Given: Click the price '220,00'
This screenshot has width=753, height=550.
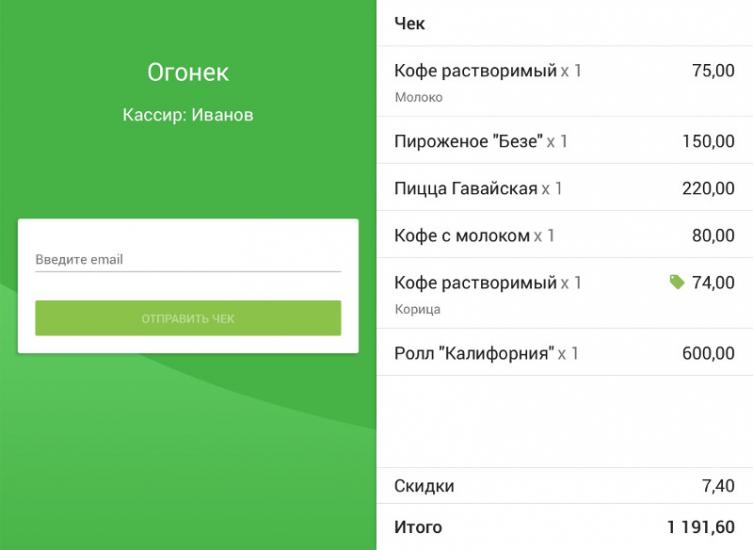Looking at the screenshot, I should coord(708,188).
